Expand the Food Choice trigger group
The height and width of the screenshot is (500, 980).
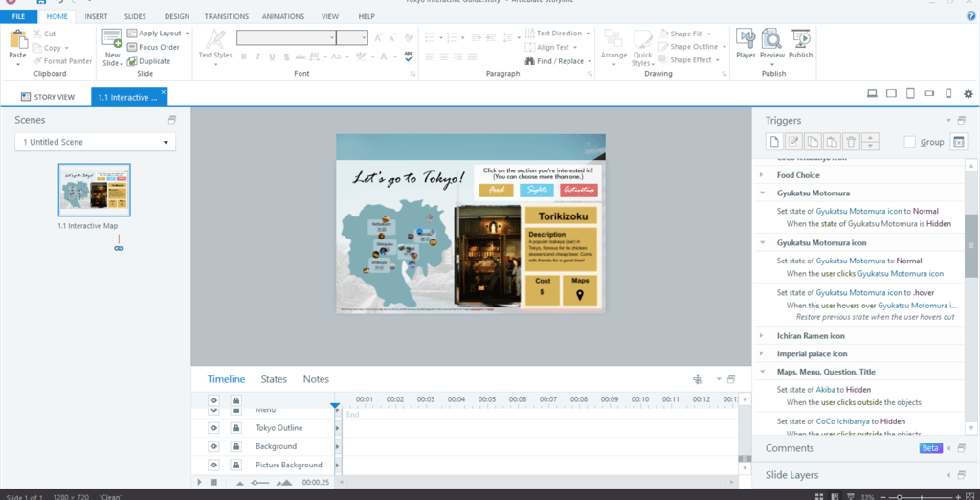tap(761, 175)
